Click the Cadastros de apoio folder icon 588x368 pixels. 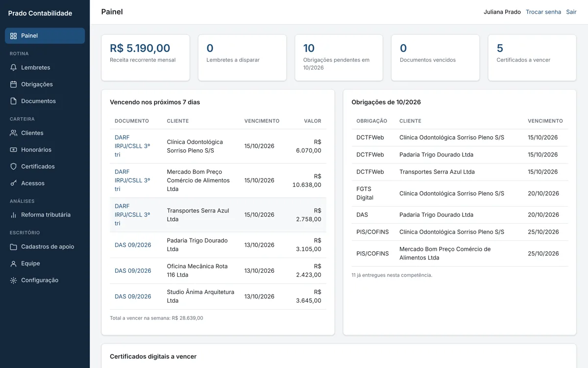(x=13, y=247)
